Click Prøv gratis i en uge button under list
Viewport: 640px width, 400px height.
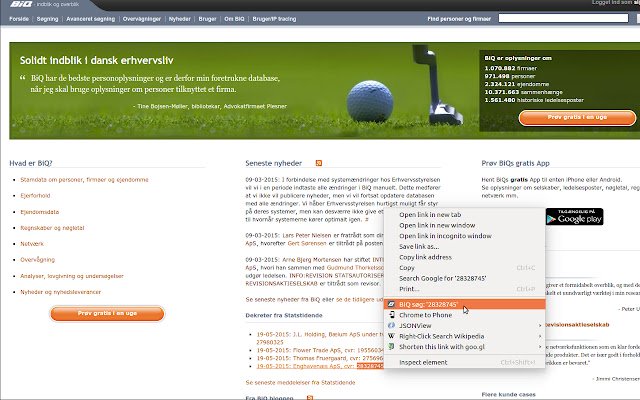(x=107, y=313)
